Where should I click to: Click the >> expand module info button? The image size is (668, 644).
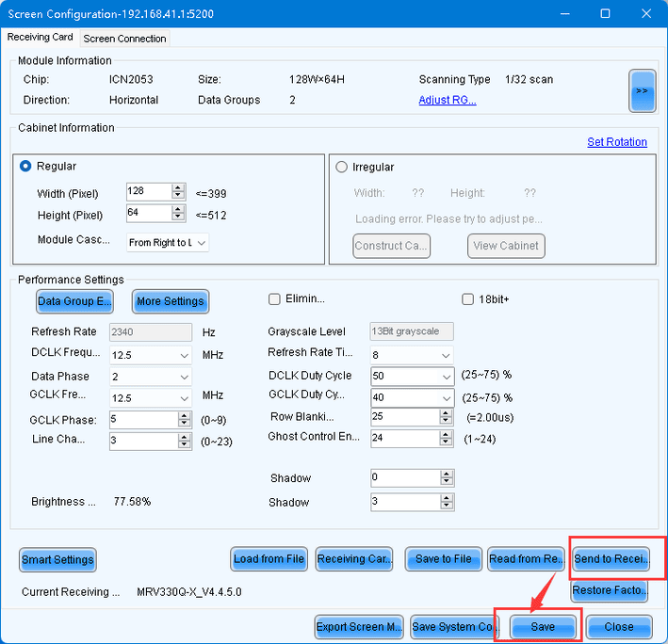coord(642,90)
